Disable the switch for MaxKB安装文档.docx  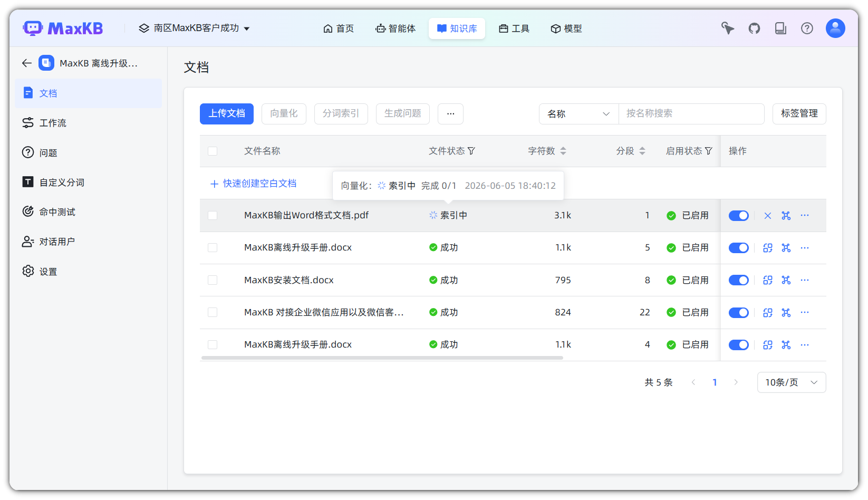[738, 280]
